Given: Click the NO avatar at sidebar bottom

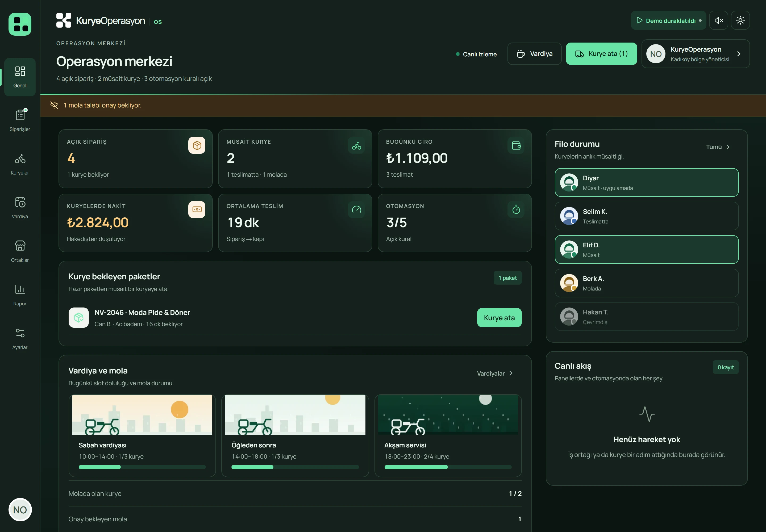Looking at the screenshot, I should point(20,510).
